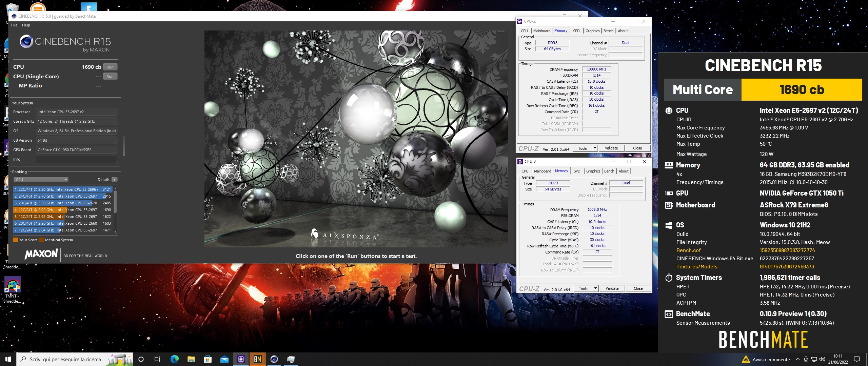Expand ranking Details arrow button
868x366 pixels.
(x=115, y=180)
